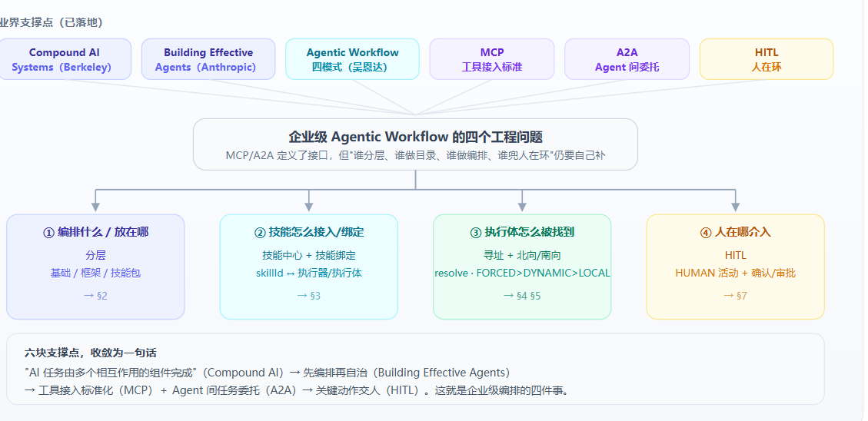Select the HITL 人在环 box

pyautogui.click(x=767, y=59)
